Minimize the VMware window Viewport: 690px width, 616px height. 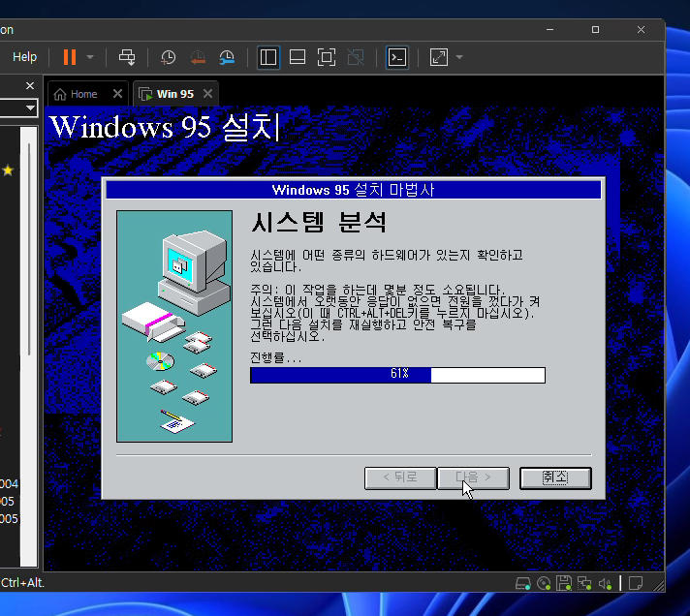(x=550, y=29)
